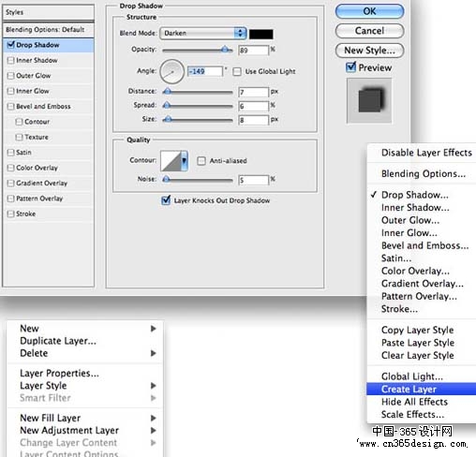Click the New Style button
The height and width of the screenshot is (457, 476).
369,51
